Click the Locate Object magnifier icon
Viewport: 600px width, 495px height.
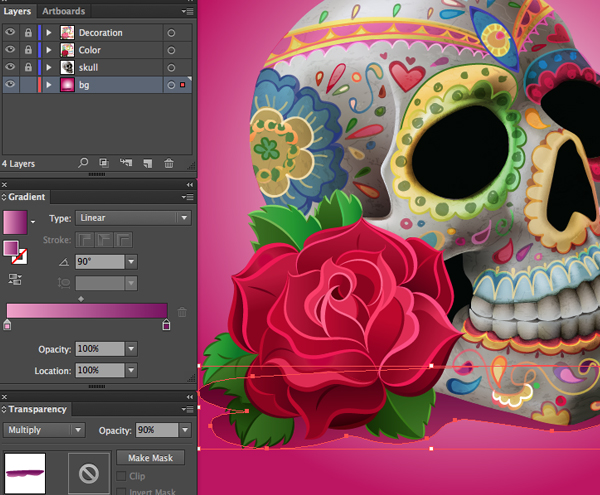pos(83,163)
